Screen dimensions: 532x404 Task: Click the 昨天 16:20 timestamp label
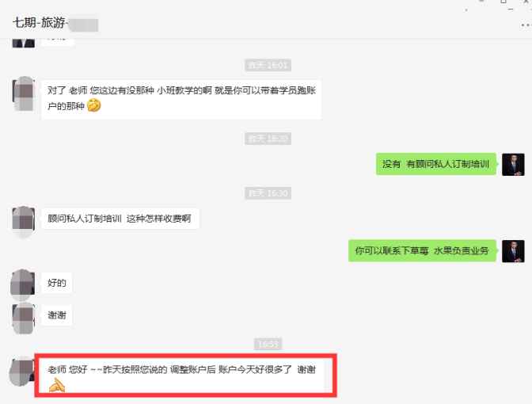pos(268,139)
